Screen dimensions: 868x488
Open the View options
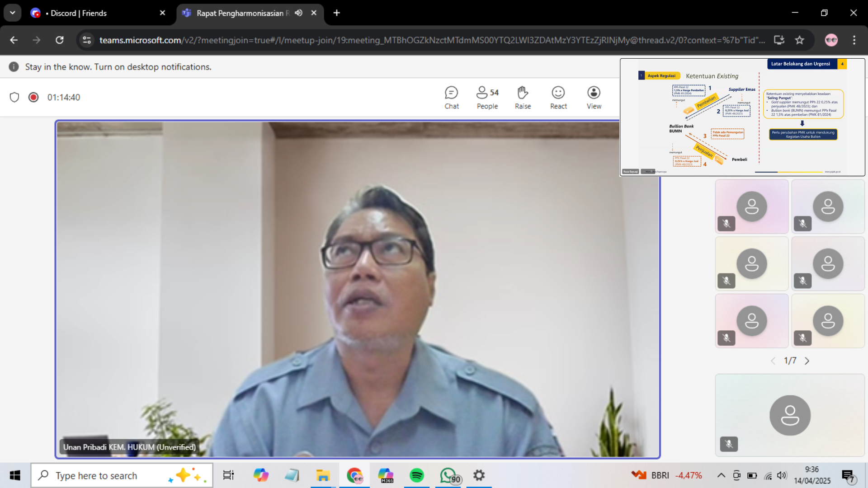[594, 98]
